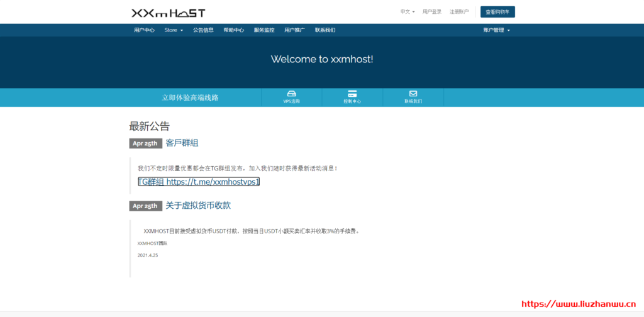Click the 立即体验高端线路 banner text
The height and width of the screenshot is (317, 644).
pyautogui.click(x=190, y=97)
